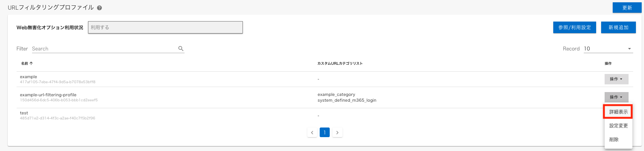Select 詳細表示 from the menu
This screenshot has height=151, width=644.
click(x=618, y=112)
